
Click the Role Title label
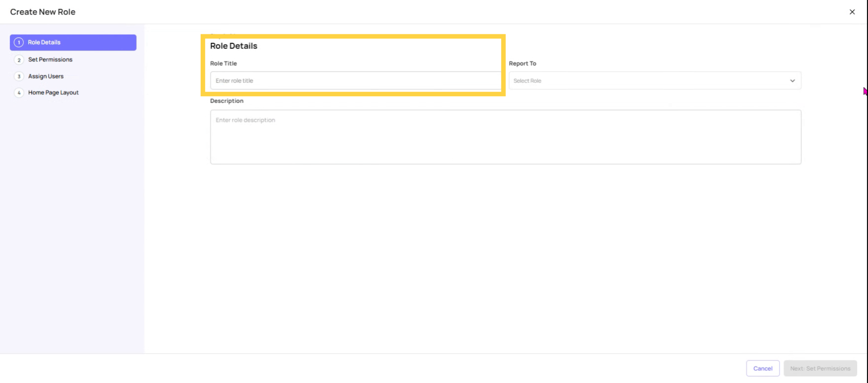[223, 64]
